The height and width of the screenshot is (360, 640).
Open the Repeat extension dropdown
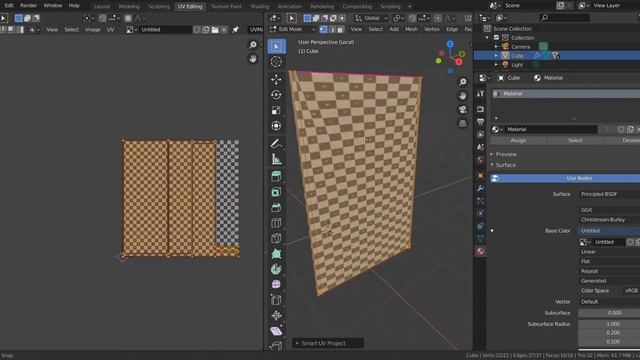(x=609, y=271)
